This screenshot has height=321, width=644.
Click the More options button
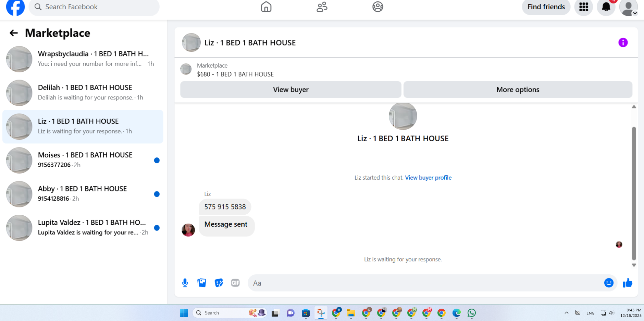click(518, 90)
